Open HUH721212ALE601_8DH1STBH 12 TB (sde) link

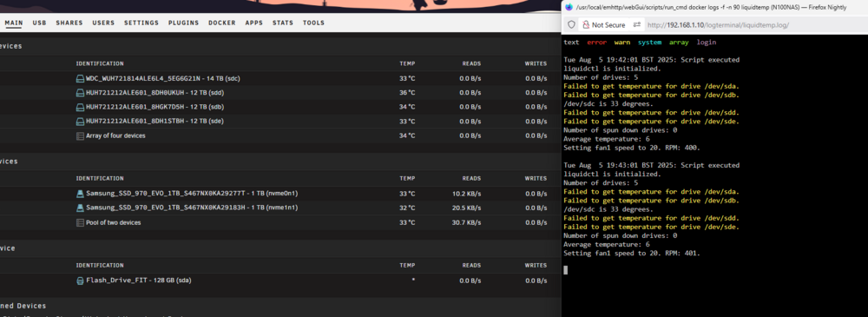[x=155, y=122]
